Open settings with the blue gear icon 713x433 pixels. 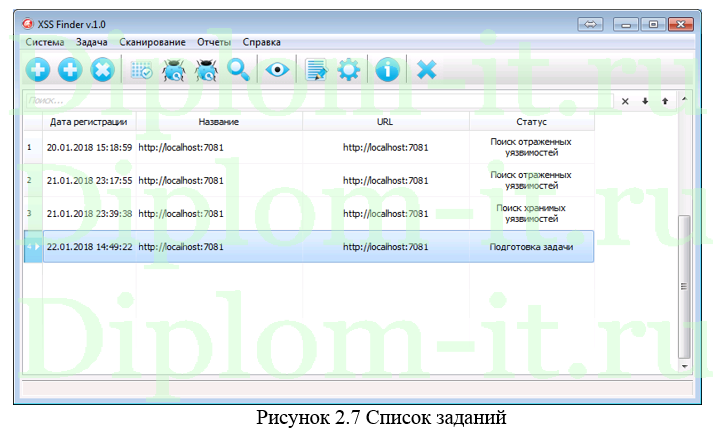tap(349, 70)
